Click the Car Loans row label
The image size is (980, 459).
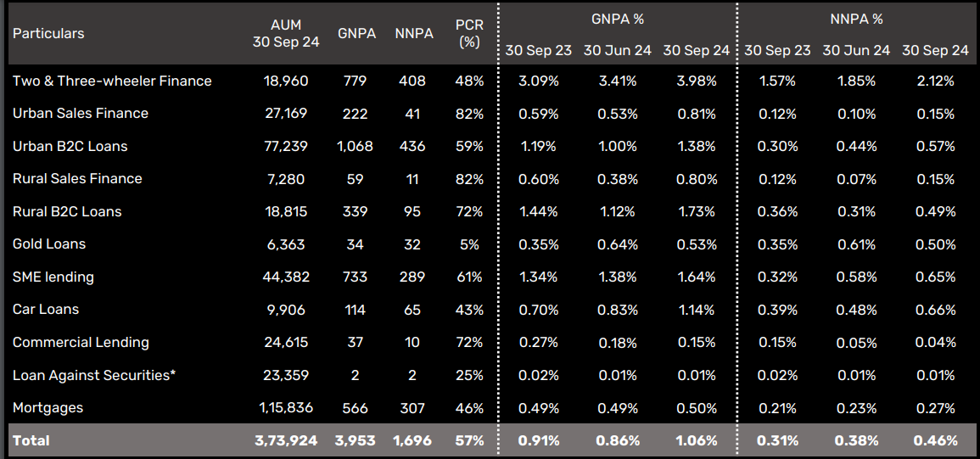coord(46,310)
